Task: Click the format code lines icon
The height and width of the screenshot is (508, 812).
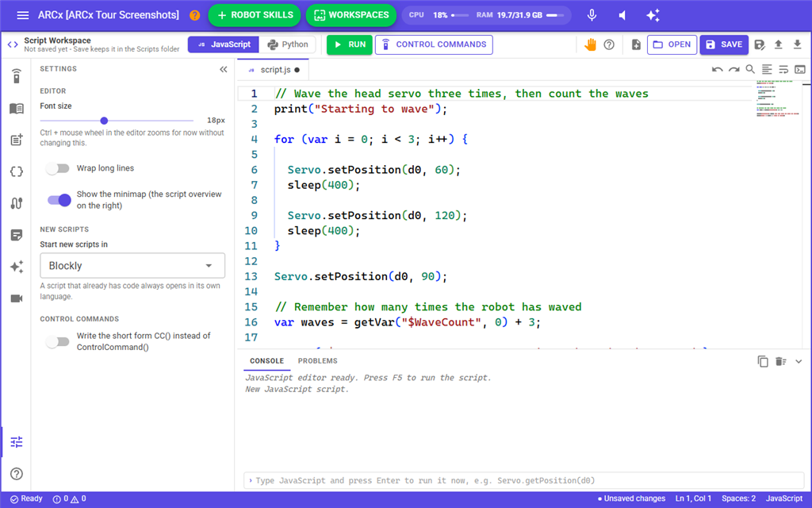Action: (767, 69)
